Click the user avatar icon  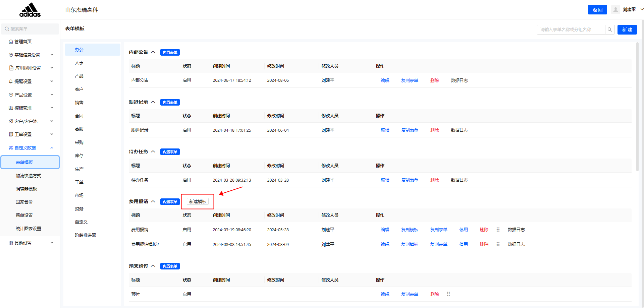point(615,10)
